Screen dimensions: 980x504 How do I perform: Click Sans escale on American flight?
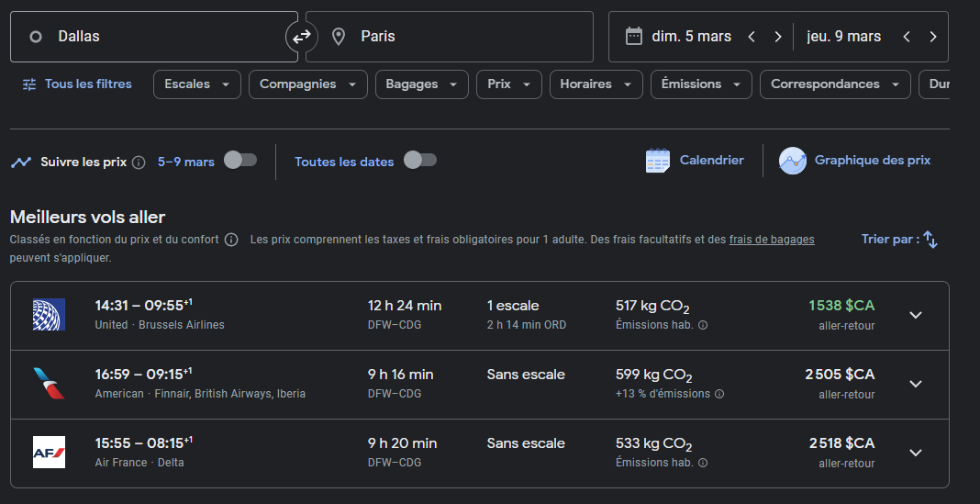(527, 375)
